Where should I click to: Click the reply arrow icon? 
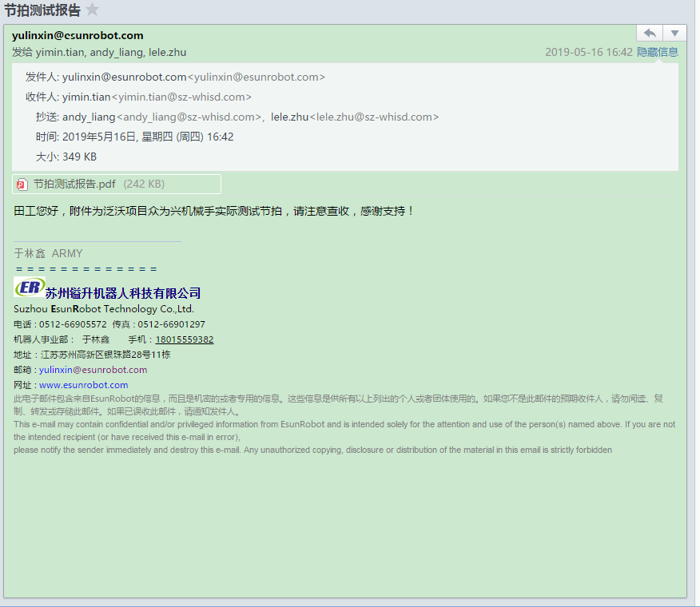click(649, 34)
